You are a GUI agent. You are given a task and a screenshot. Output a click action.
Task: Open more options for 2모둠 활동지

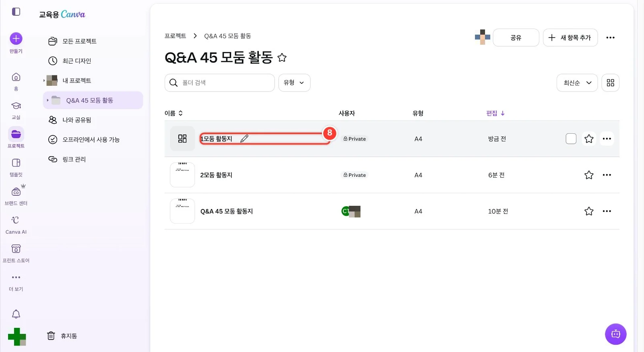point(607,175)
